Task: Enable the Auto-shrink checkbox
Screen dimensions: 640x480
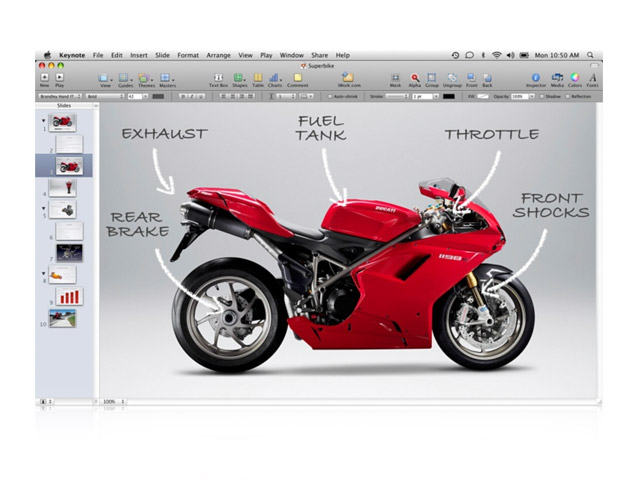Action: tap(330, 97)
